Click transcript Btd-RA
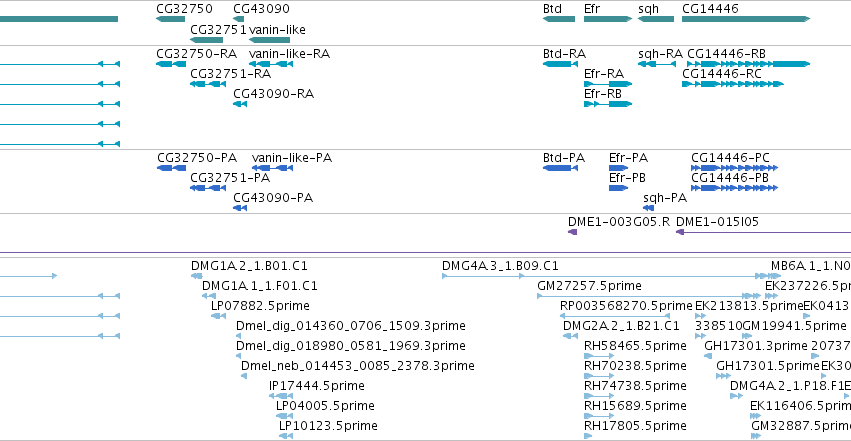The height and width of the screenshot is (441, 851). pyautogui.click(x=560, y=64)
